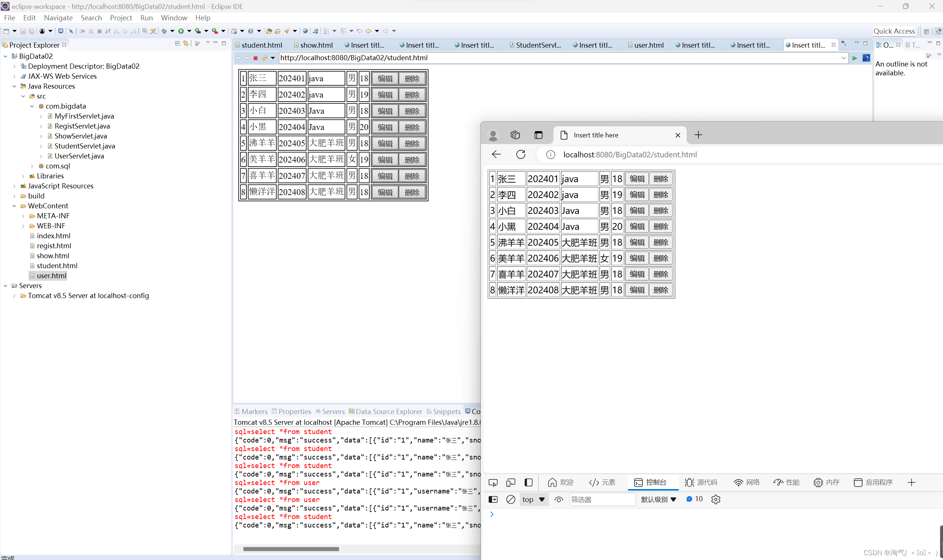Open the top frame context dropdown
The width and height of the screenshot is (943, 560).
(533, 499)
